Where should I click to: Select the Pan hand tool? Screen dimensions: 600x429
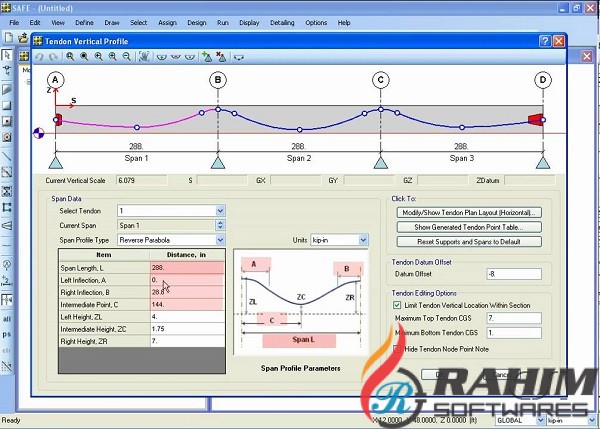tap(144, 57)
